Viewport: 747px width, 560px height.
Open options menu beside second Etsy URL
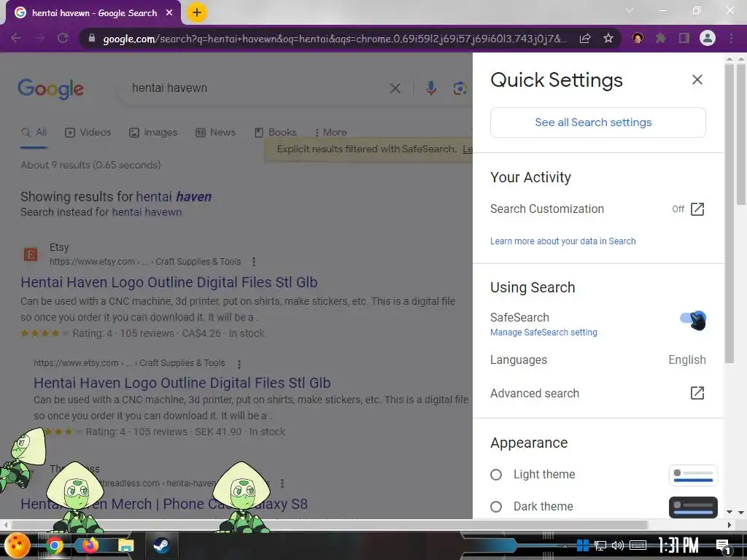point(239,364)
